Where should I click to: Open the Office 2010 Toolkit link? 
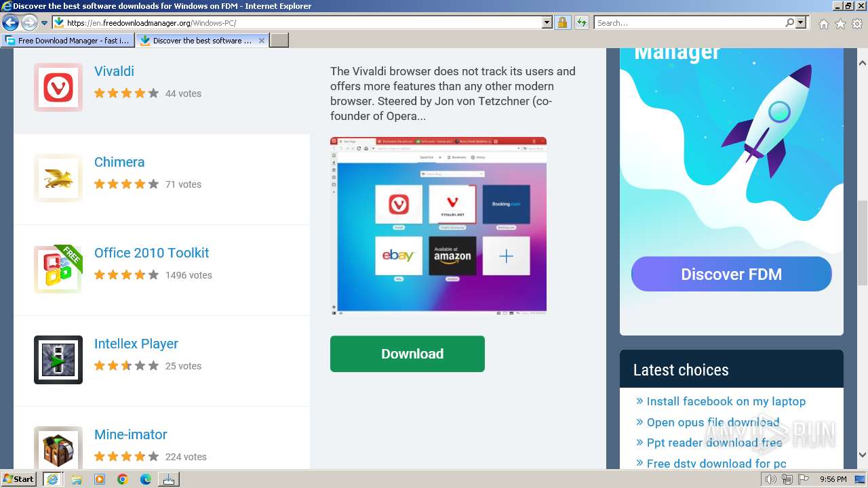coord(151,253)
